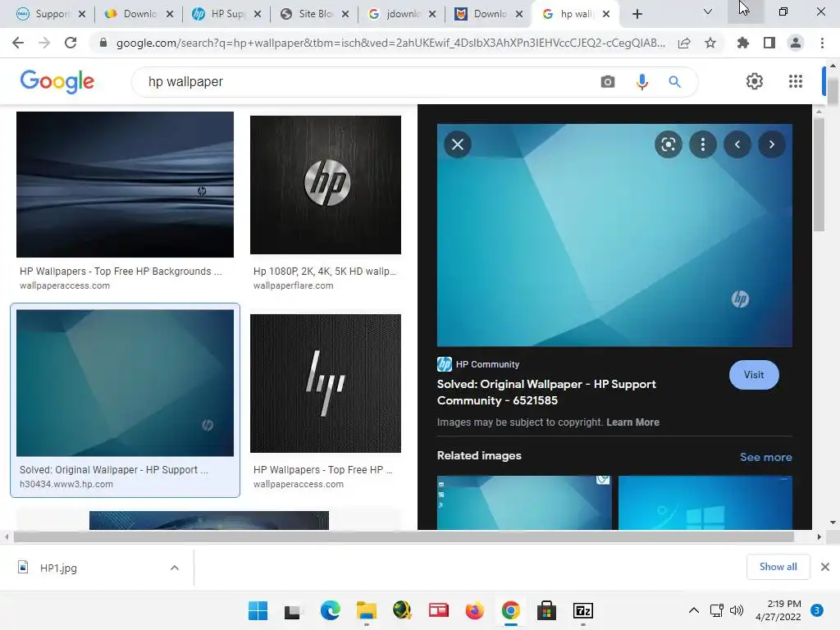The image size is (840, 630).
Task: Click the large blue wallpaper preview
Action: (614, 235)
